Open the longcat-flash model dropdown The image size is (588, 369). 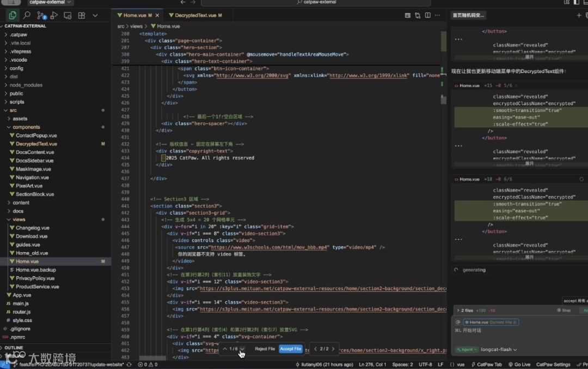click(499, 349)
